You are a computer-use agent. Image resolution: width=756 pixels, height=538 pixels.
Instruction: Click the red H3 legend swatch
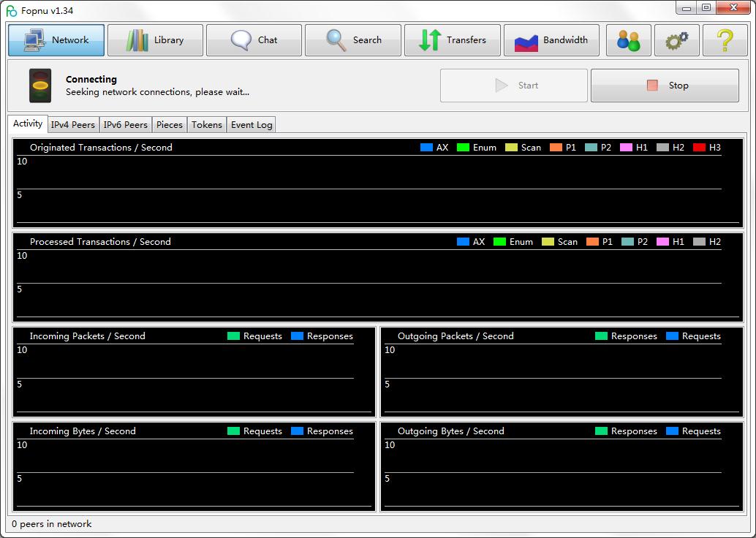700,148
